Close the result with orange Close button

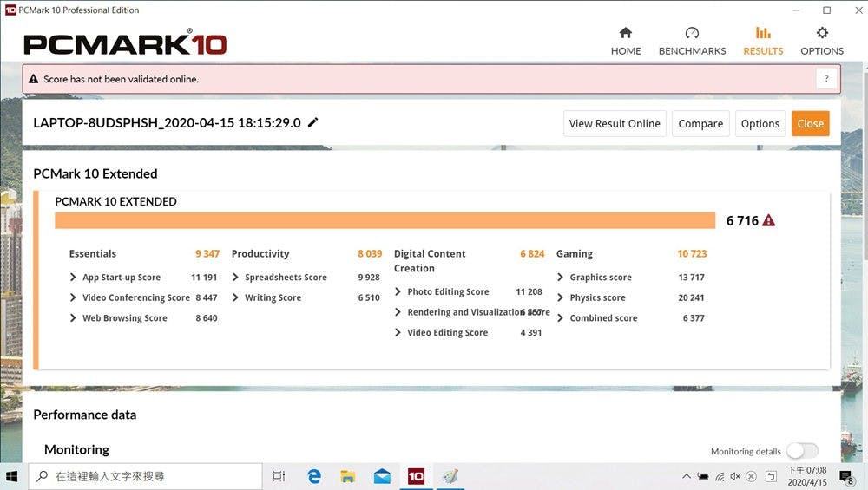pyautogui.click(x=811, y=124)
